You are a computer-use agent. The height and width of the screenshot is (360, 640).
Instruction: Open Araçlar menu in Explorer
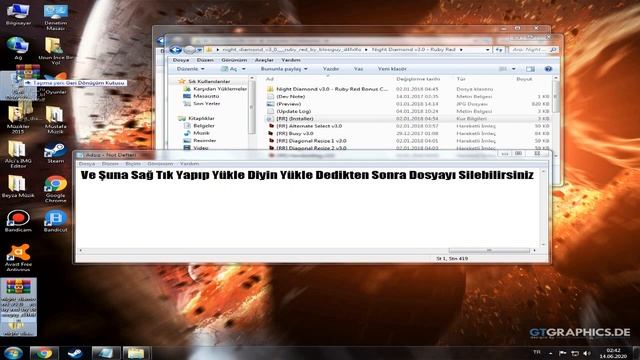tap(264, 60)
